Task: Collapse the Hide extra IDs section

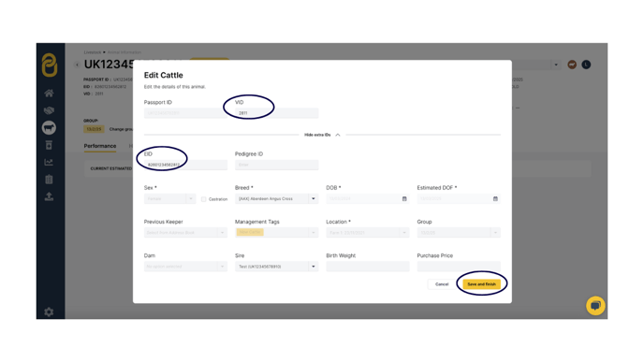Action: [x=322, y=135]
